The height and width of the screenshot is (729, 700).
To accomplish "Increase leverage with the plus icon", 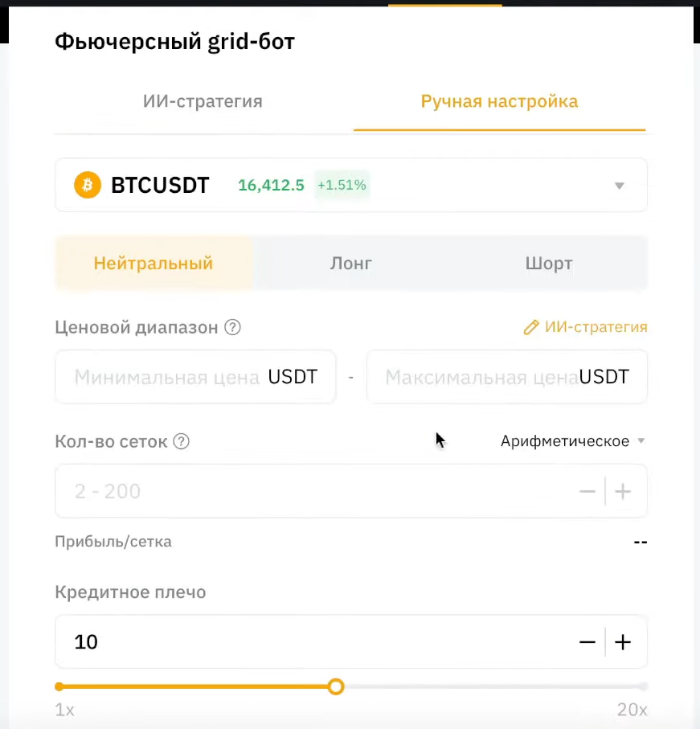I will click(623, 641).
